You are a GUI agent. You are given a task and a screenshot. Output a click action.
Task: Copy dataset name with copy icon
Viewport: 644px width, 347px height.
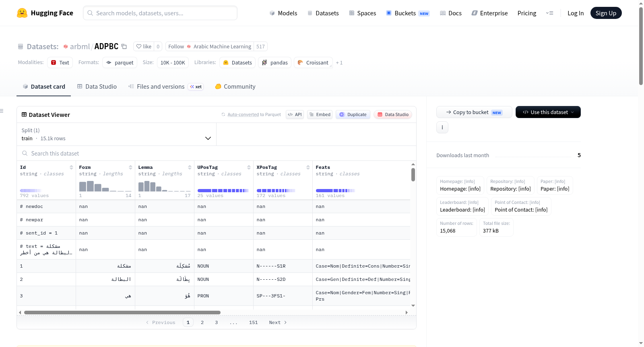(124, 46)
